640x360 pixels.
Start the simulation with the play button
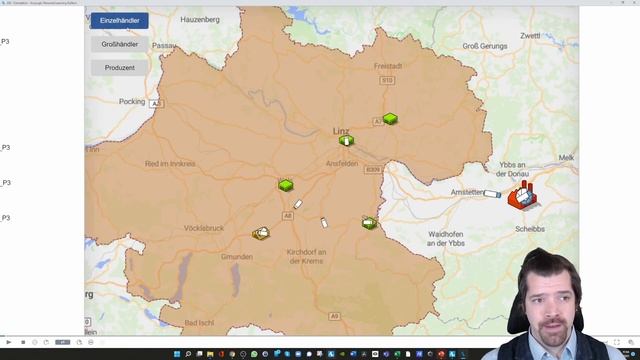point(9,342)
